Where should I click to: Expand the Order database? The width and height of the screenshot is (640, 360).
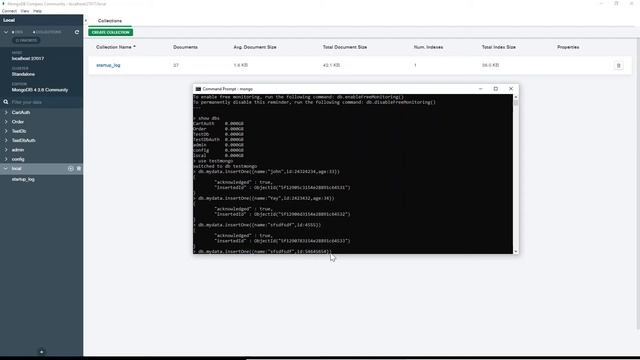(x=6, y=122)
